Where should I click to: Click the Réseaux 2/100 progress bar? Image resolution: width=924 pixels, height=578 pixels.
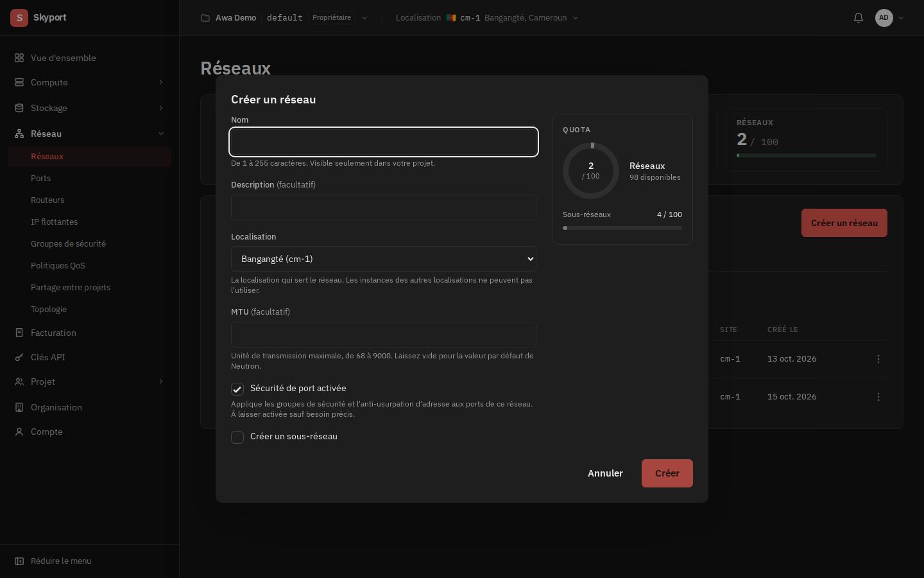click(807, 155)
